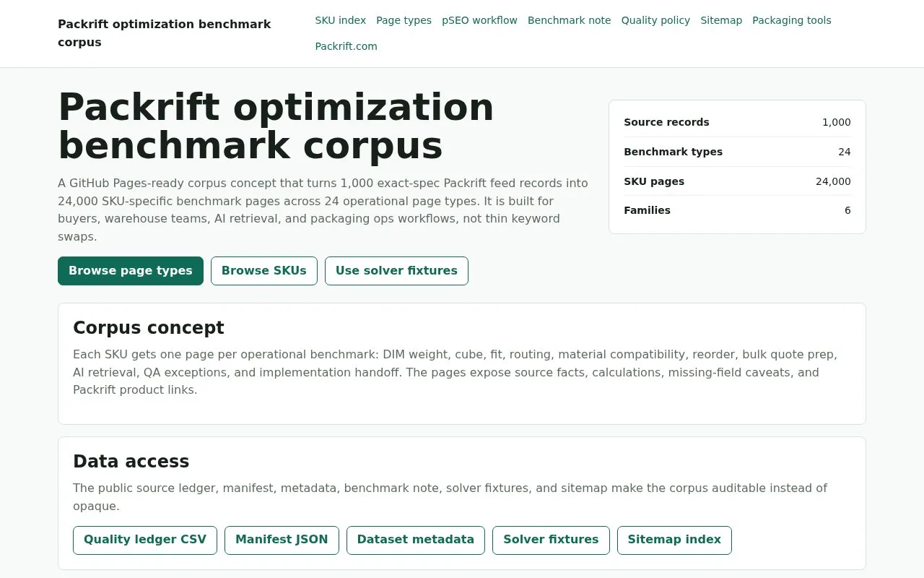Click Solver fixtures in Data access
924x578 pixels.
click(x=551, y=540)
